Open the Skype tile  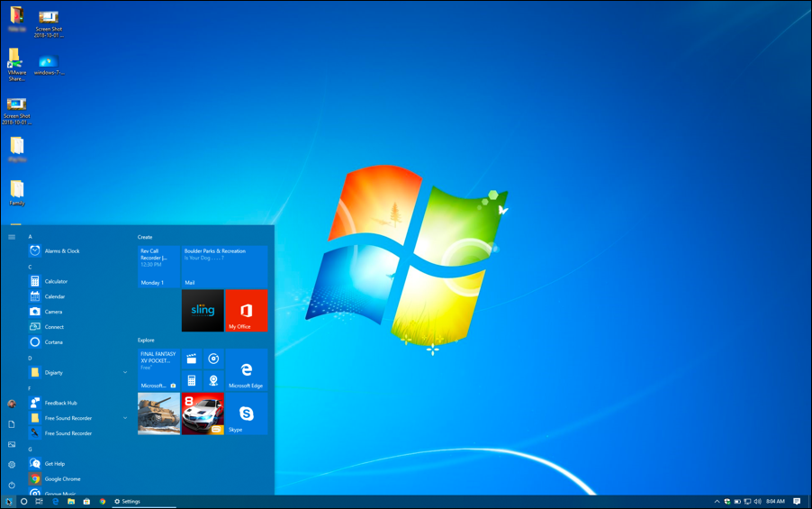(247, 414)
